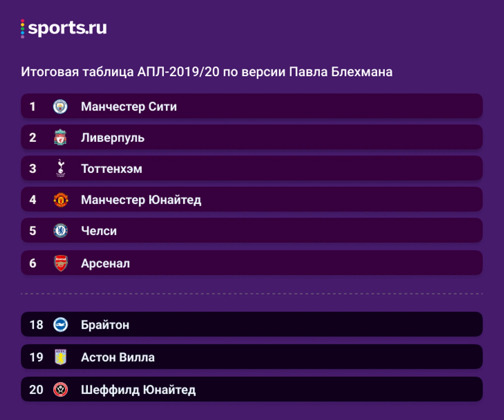This screenshot has height=420, width=504.
Task: Click the table title about Павла Блехмана
Action: point(206,72)
